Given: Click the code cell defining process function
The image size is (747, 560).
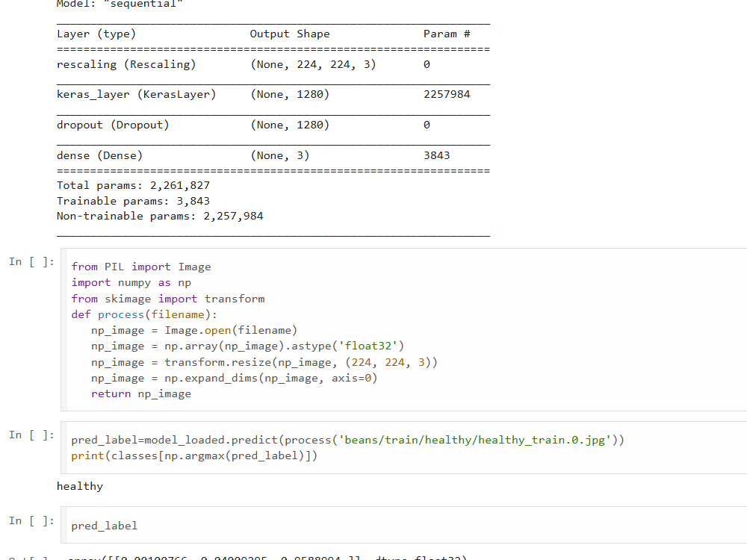Looking at the screenshot, I should pos(404,329).
